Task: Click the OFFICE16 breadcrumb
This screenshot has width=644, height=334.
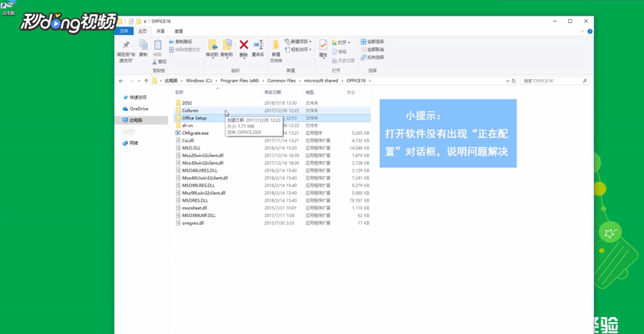Action: pos(355,81)
